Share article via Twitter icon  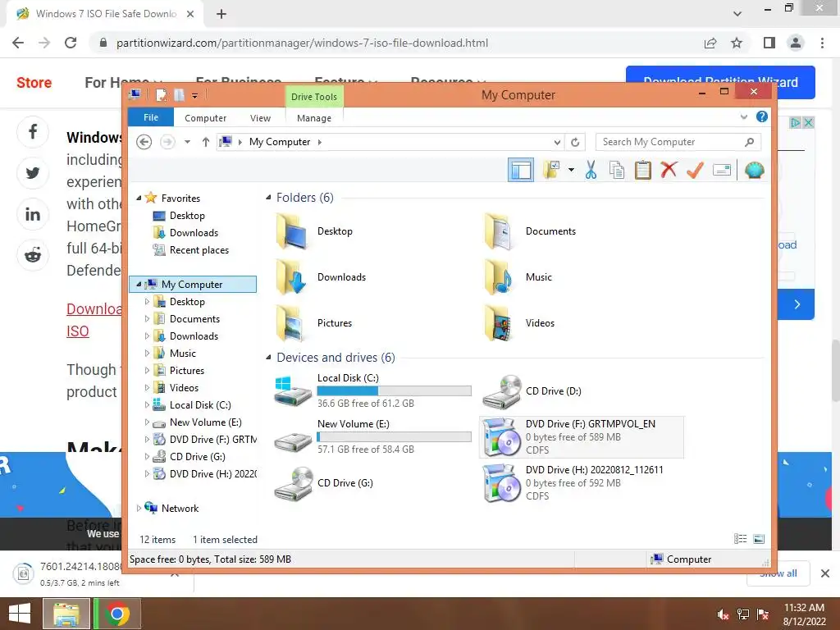click(33, 173)
